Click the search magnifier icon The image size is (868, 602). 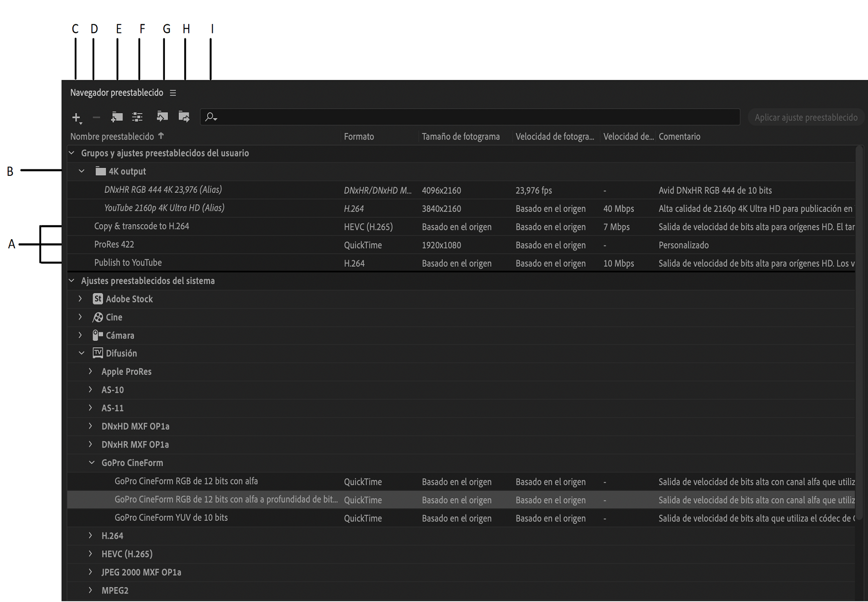pyautogui.click(x=211, y=117)
